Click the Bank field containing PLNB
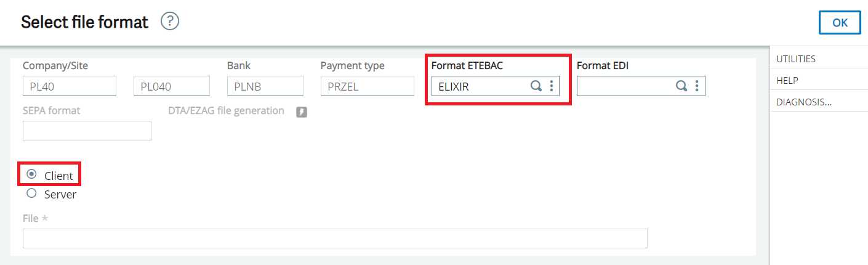The width and height of the screenshot is (868, 265). point(265,86)
